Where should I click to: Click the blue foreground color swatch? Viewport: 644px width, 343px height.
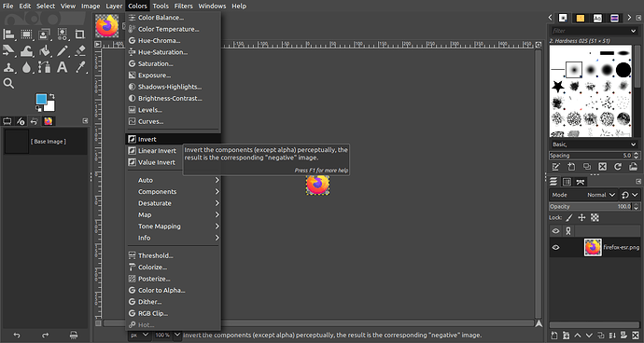(x=41, y=100)
